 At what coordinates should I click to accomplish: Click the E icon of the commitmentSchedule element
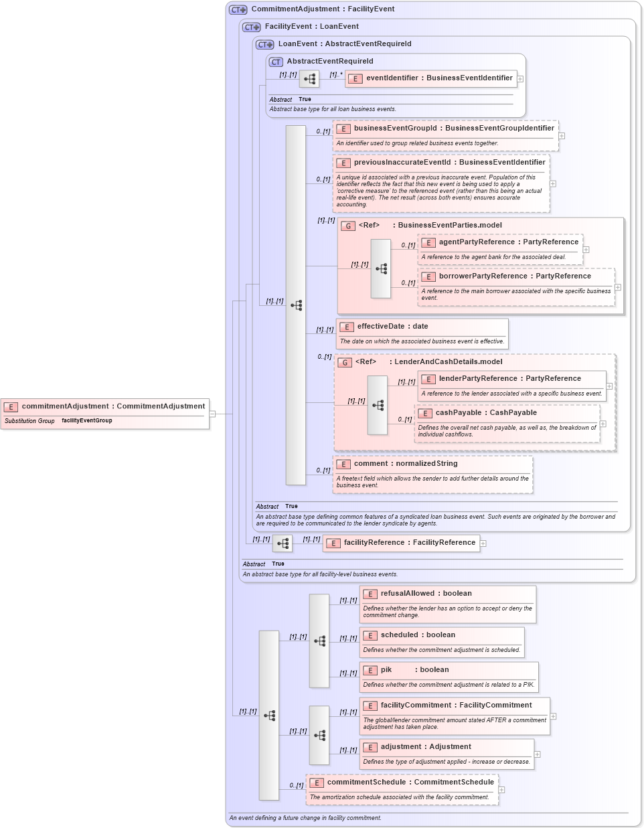tap(316, 782)
